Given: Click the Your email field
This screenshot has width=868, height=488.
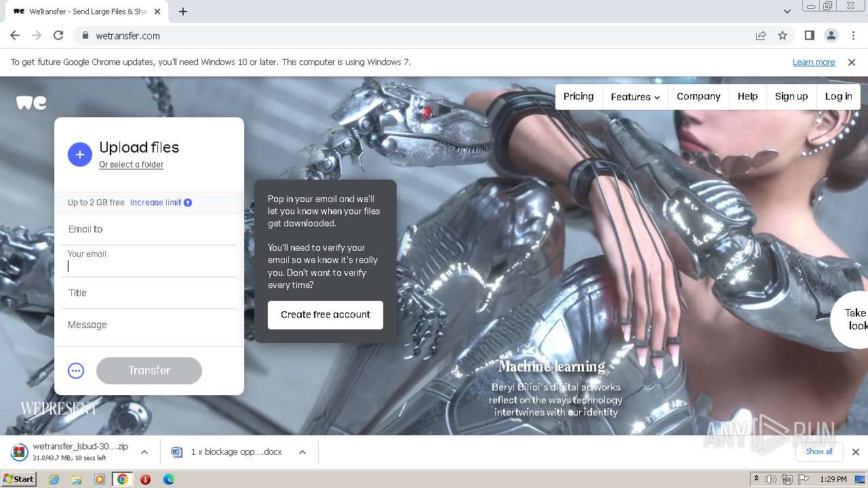Looking at the screenshot, I should [149, 261].
